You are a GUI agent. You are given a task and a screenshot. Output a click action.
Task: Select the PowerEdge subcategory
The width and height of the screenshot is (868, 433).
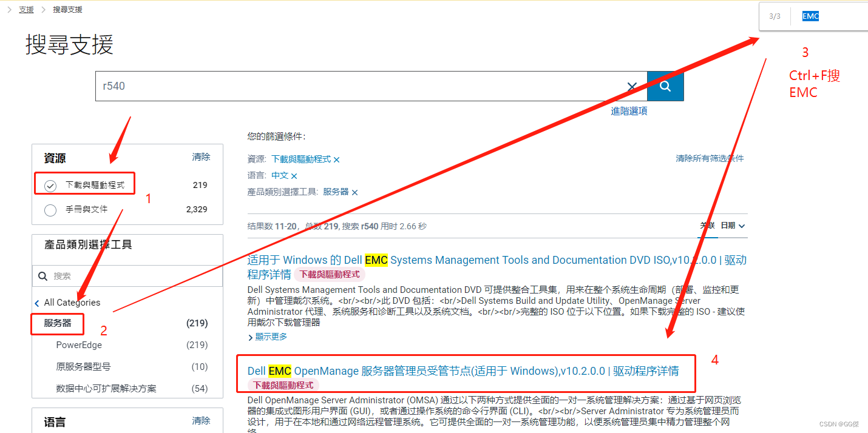(x=79, y=345)
